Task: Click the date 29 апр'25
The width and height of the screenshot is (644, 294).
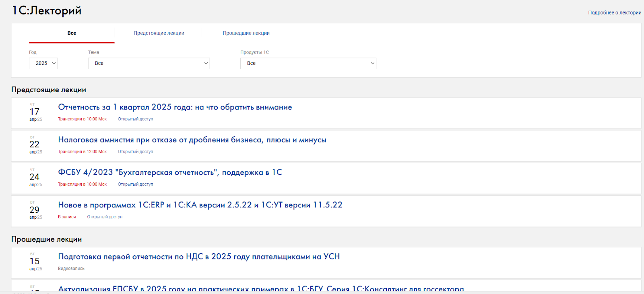Action: pyautogui.click(x=35, y=210)
